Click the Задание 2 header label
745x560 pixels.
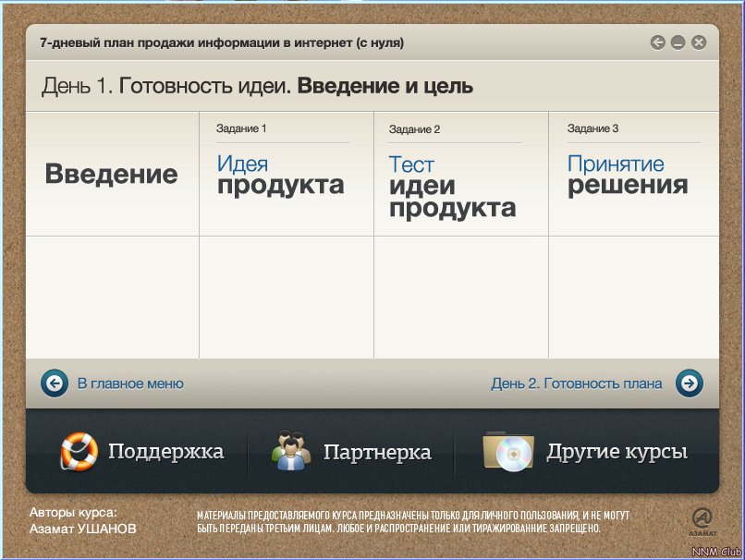click(414, 129)
